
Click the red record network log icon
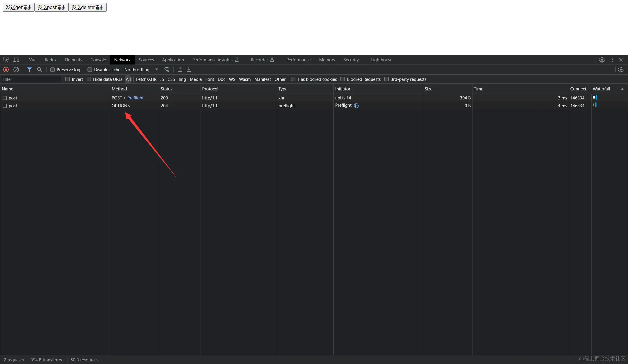(6, 70)
